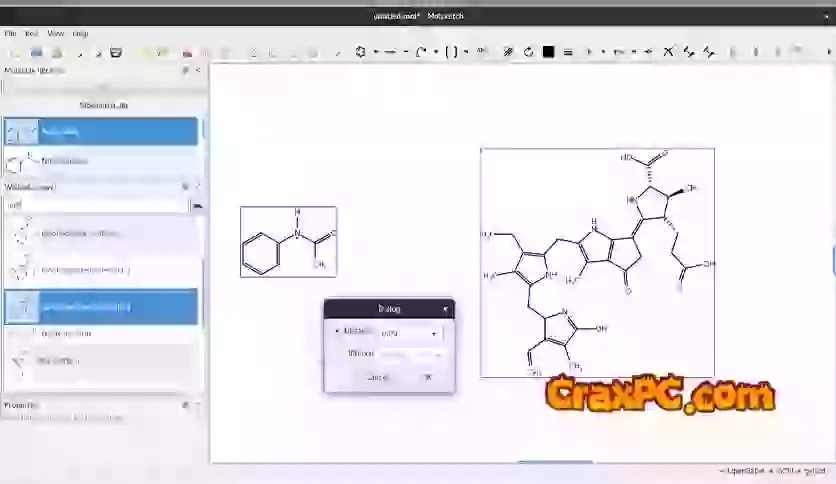836x484 pixels.
Task: Open the View menu
Action: pos(55,33)
